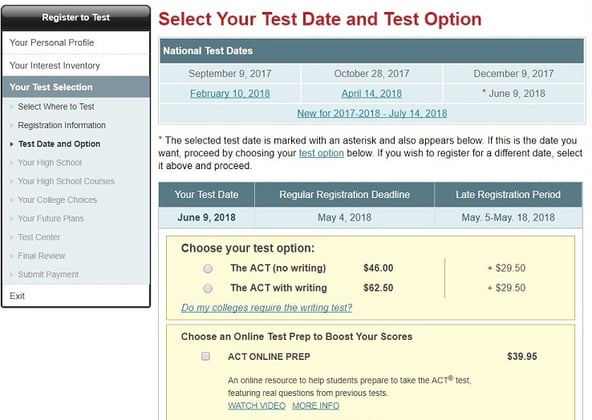Click the WATCH VIDEO link
Image resolution: width=592 pixels, height=420 pixels.
coord(257,406)
